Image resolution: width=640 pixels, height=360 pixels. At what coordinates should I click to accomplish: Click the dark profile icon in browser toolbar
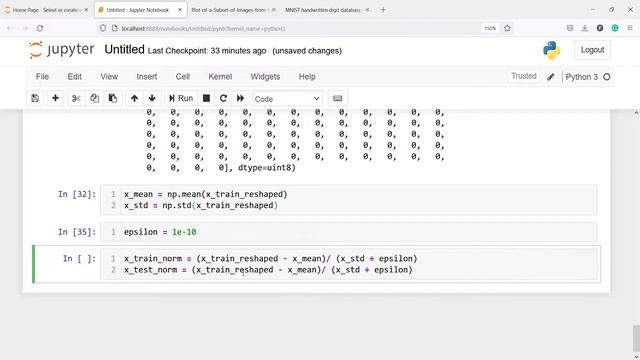pyautogui.click(x=600, y=28)
